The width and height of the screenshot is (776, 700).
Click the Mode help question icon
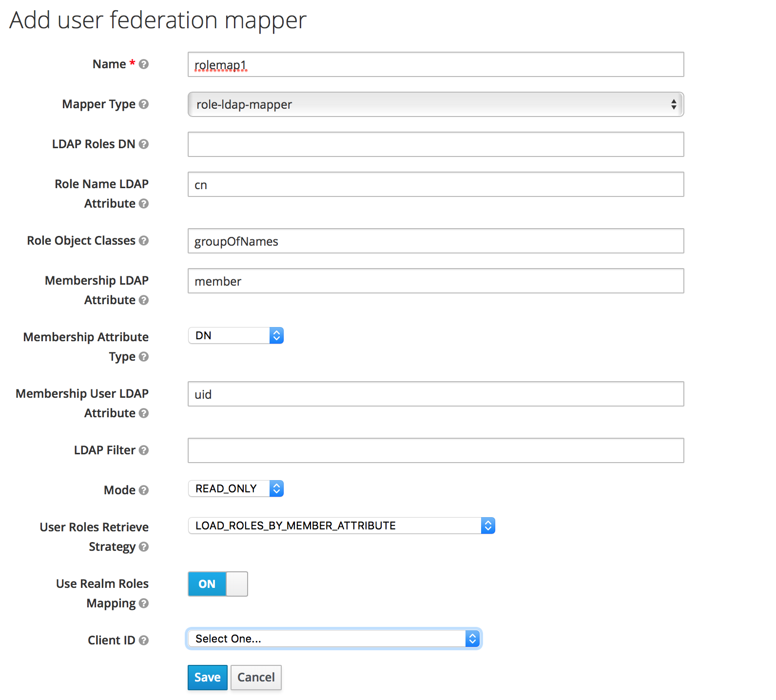coord(143,490)
